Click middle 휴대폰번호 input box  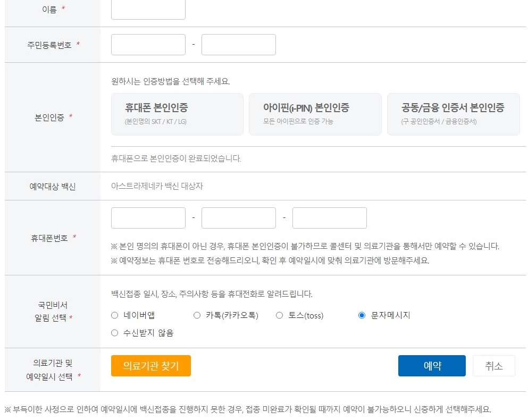coord(238,218)
